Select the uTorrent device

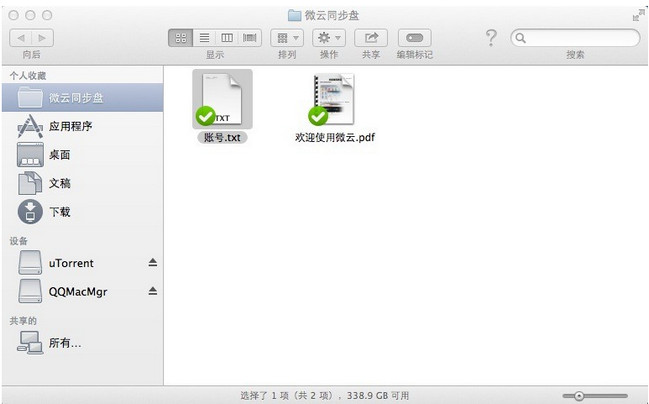pos(82,263)
